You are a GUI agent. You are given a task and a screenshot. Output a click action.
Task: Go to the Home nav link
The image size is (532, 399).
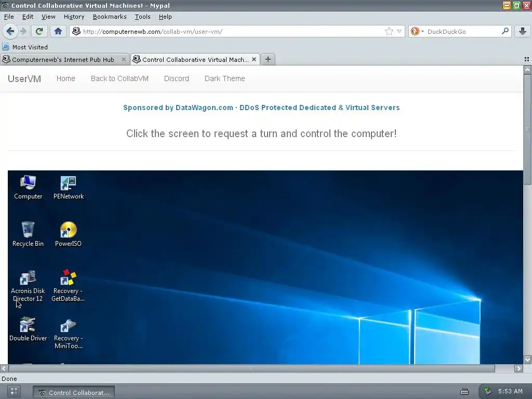tap(66, 78)
